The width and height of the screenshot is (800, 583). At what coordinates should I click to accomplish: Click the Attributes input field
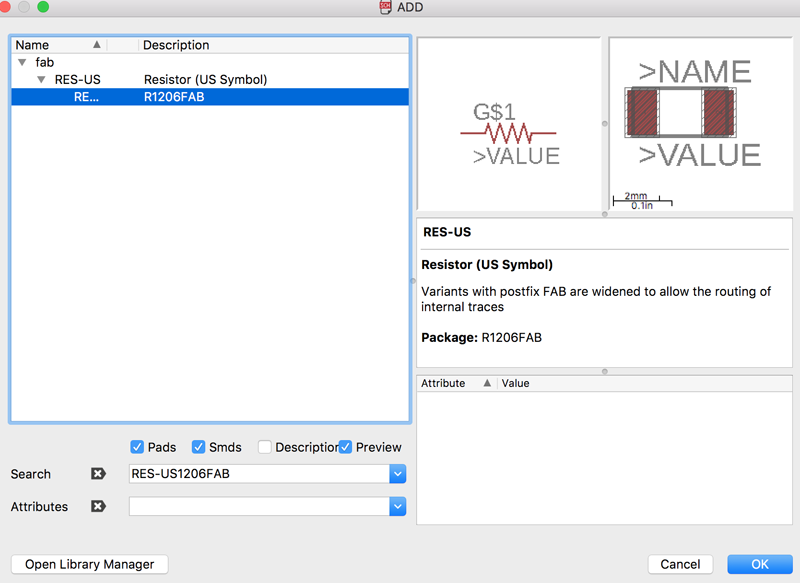coord(259,506)
